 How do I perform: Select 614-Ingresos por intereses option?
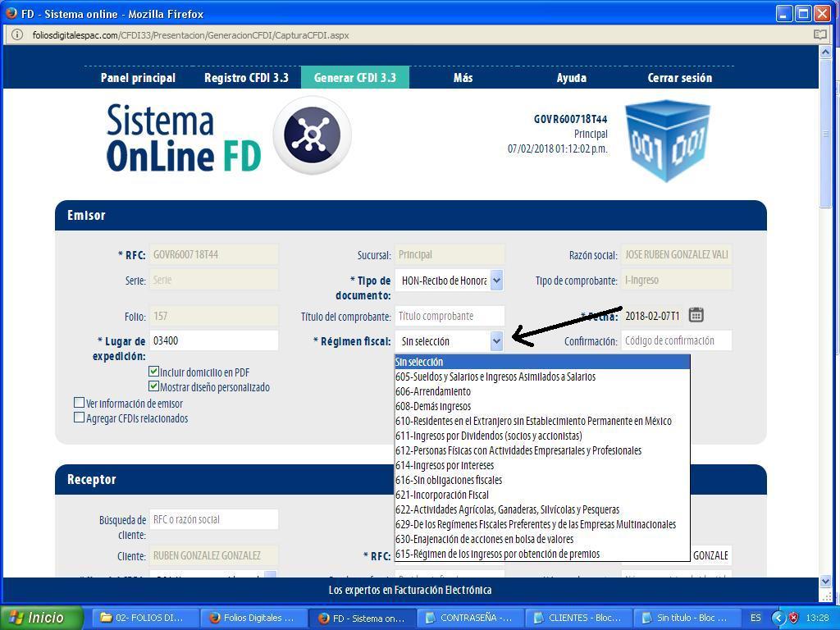pyautogui.click(x=542, y=466)
